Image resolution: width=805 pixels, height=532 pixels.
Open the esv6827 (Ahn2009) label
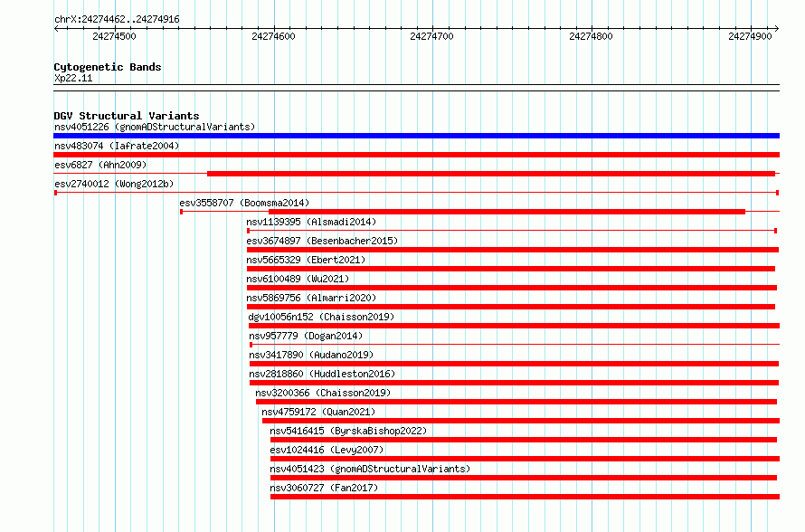pos(100,165)
